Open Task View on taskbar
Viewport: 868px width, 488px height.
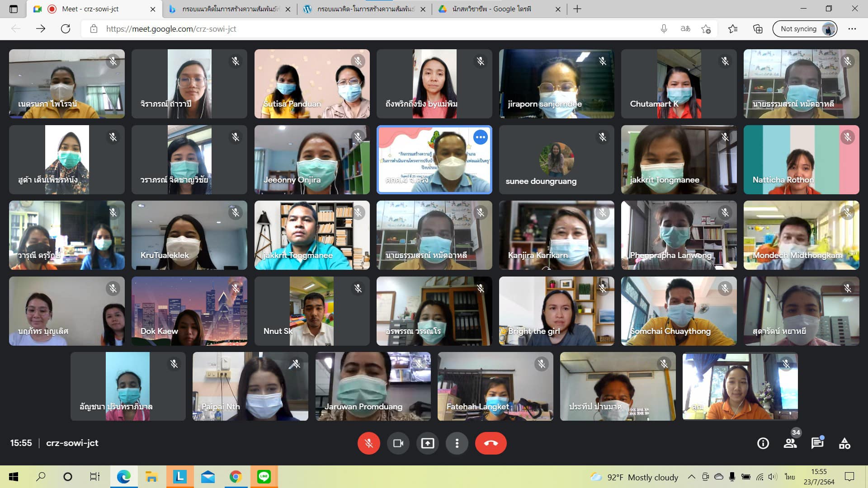(94, 477)
